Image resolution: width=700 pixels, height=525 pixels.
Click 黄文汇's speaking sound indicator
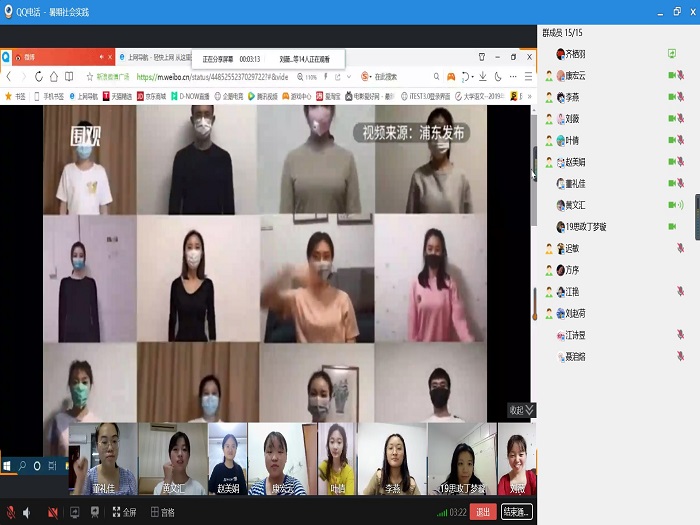click(681, 205)
